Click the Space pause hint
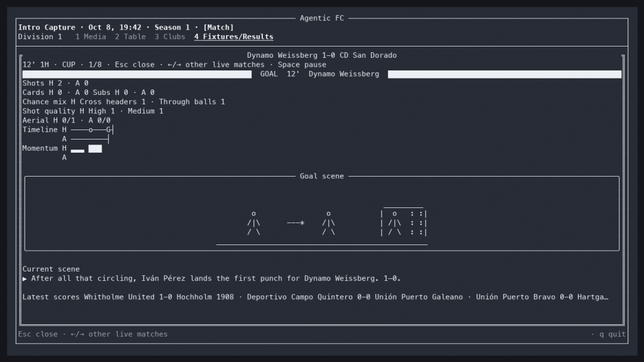Viewport: 644px width, 362px height. point(302,65)
